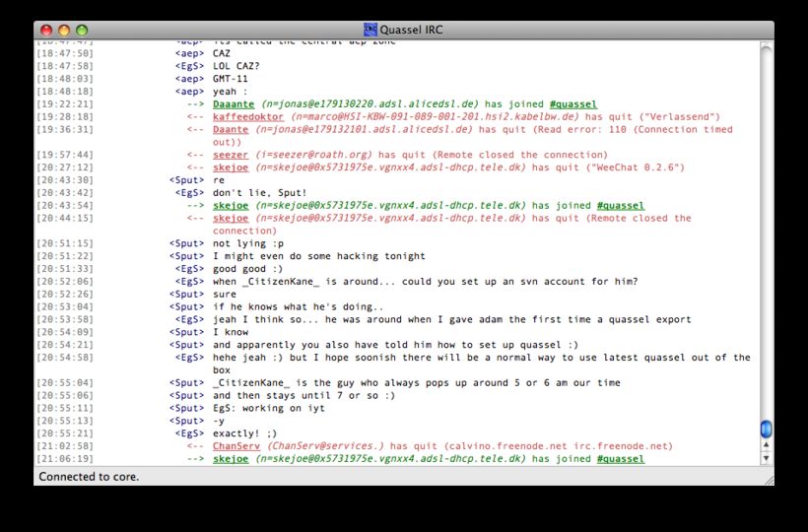
Task: Click skejoe nick in the 21:06:19 join line
Action: pyautogui.click(x=231, y=459)
